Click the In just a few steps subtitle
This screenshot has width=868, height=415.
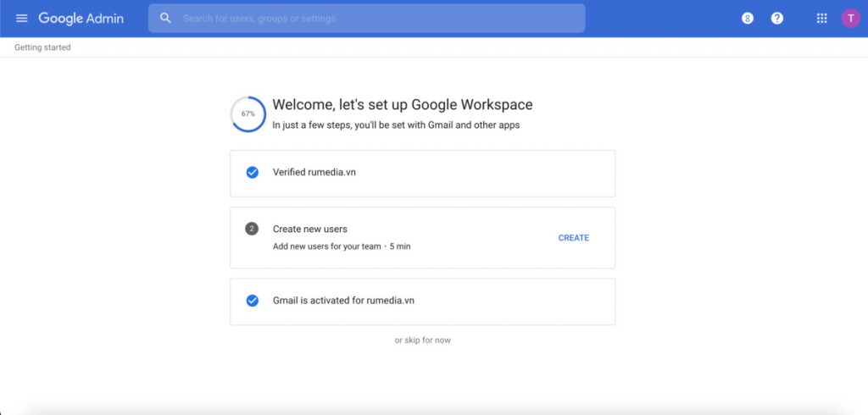click(x=396, y=125)
